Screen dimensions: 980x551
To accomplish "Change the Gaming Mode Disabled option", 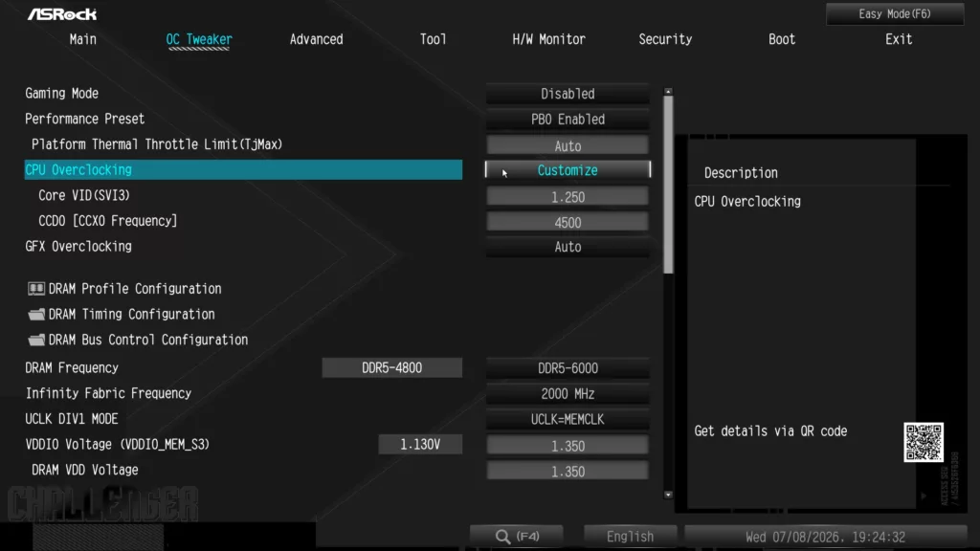I will coord(568,94).
